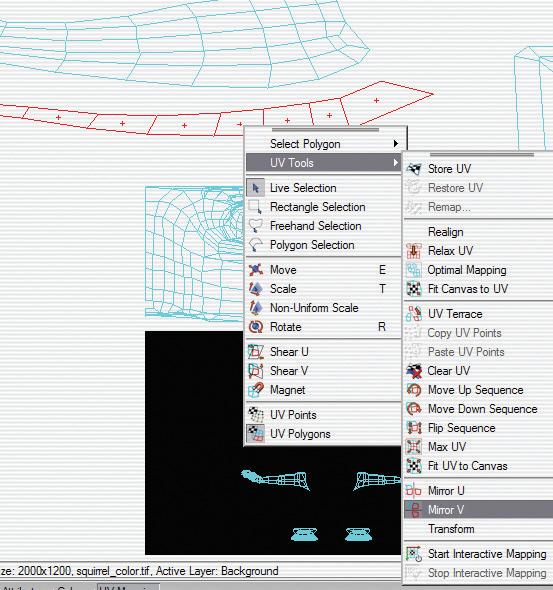Click the Fit UV to Canvas icon

coord(414,466)
